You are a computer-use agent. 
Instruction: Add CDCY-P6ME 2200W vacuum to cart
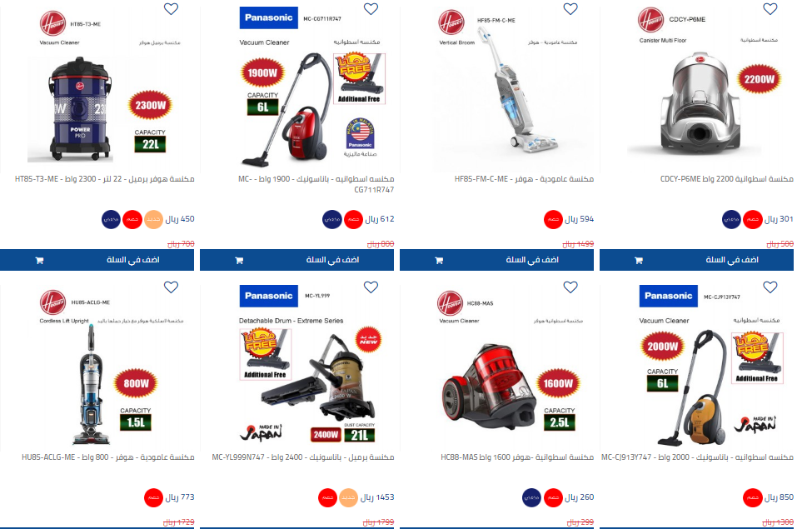pos(696,260)
